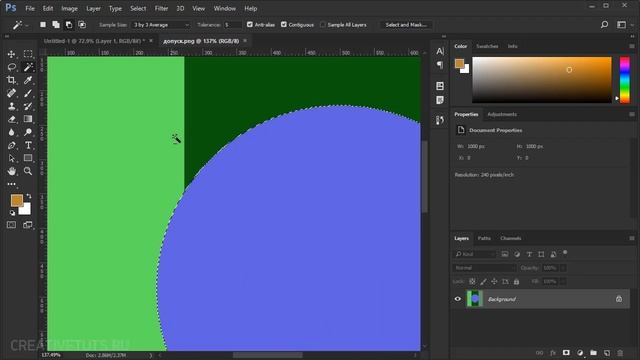Swap foreground and background colors

[x=29, y=196]
